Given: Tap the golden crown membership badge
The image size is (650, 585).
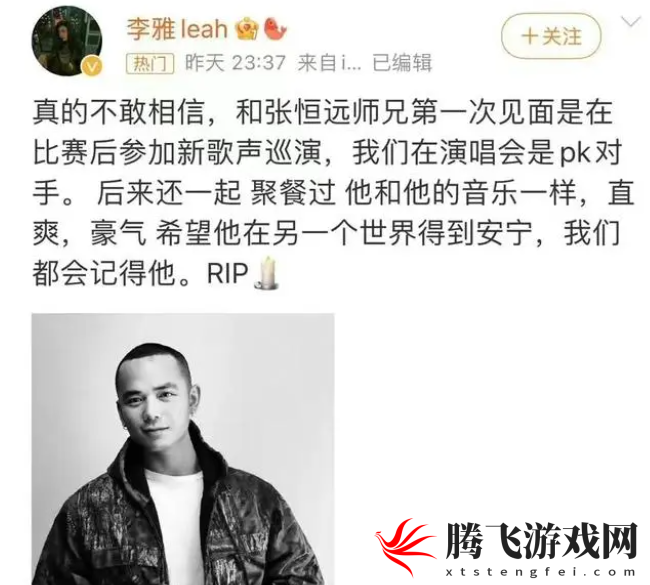Looking at the screenshot, I should [x=247, y=29].
